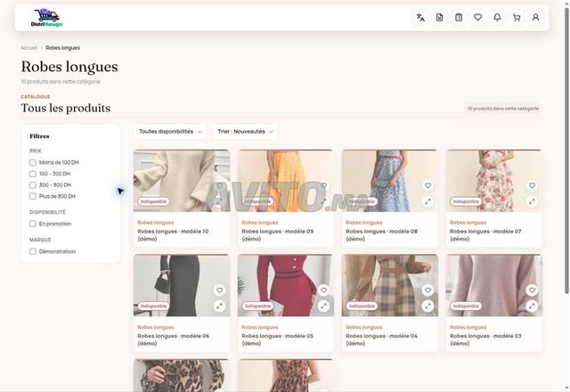Open Robes longues - modèle 08 title
The image size is (570, 392).
click(x=382, y=235)
